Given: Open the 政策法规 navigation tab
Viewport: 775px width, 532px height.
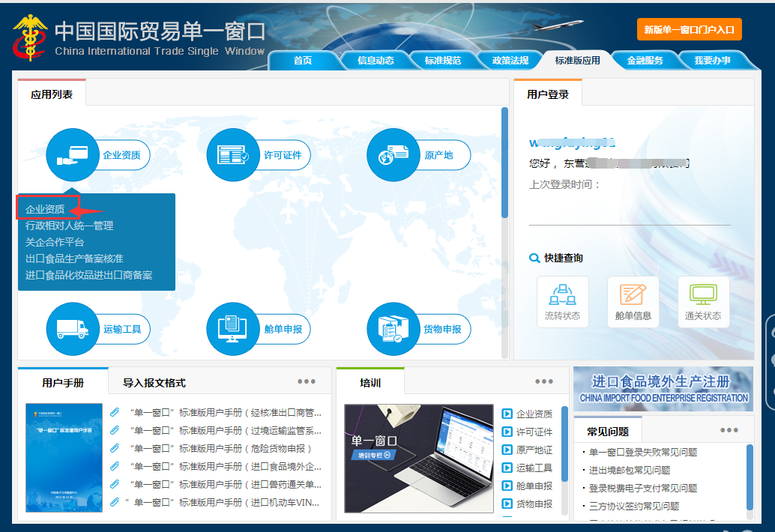Looking at the screenshot, I should point(510,60).
